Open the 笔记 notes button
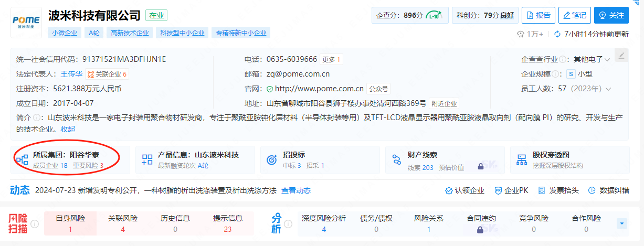Screen dimensions: 644x246 tap(574, 15)
